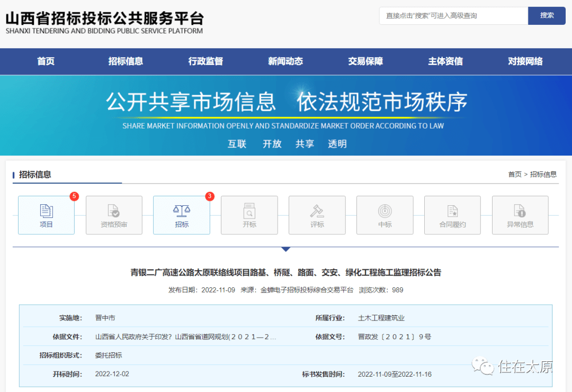Viewport: 572px width, 392px height.
Task: Click the bid opening date 2022-12-02
Action: point(112,374)
